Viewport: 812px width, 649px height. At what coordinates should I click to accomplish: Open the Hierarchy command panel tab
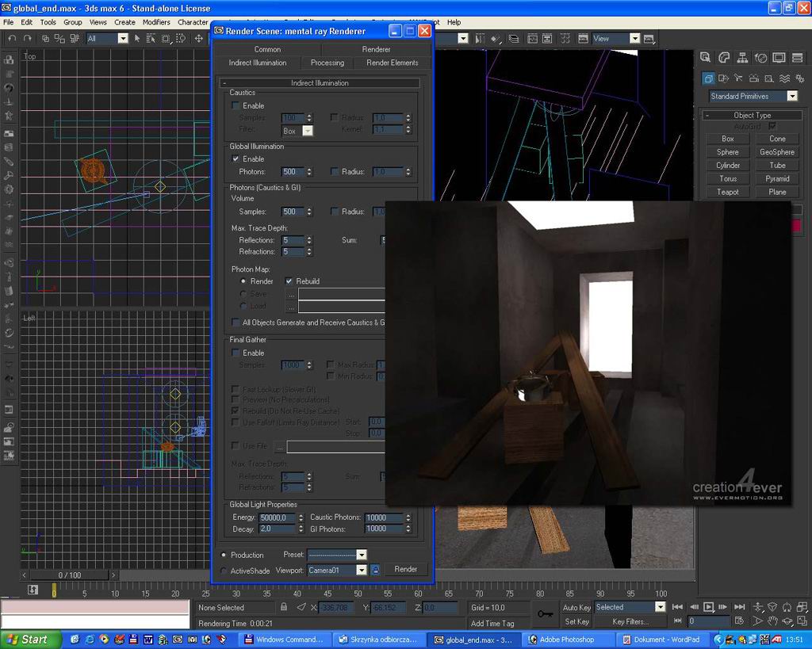pos(742,58)
